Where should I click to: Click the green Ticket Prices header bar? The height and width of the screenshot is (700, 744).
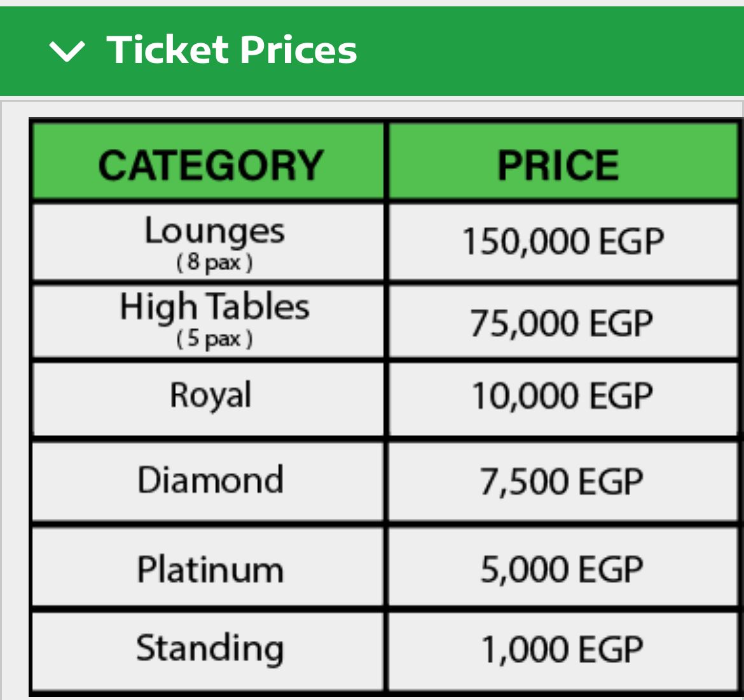pyautogui.click(x=372, y=51)
